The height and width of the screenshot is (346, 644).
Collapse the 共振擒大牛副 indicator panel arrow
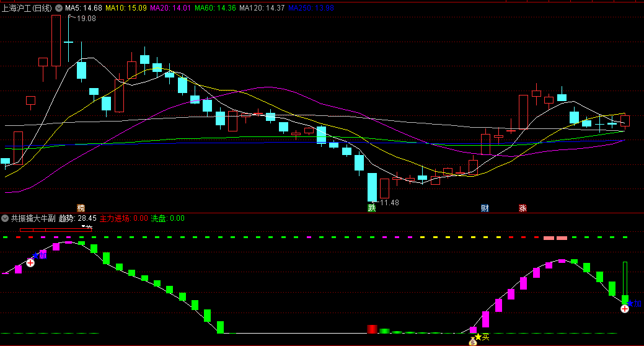(5, 218)
